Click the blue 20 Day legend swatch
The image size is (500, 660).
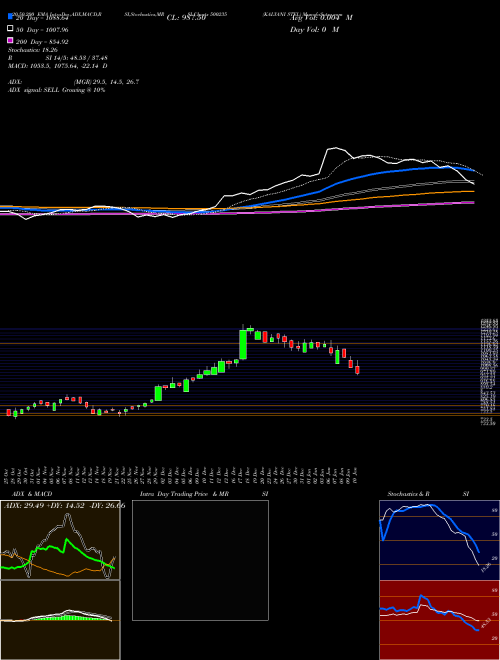point(10,16)
